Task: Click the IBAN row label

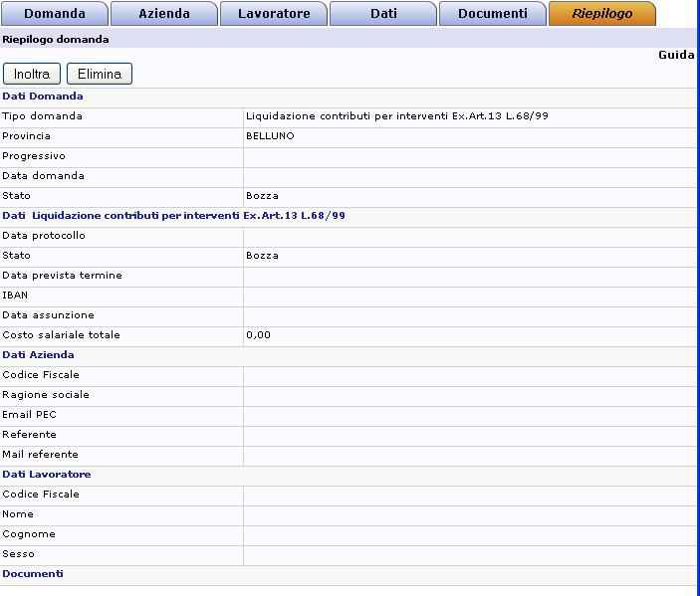Action: (x=15, y=296)
